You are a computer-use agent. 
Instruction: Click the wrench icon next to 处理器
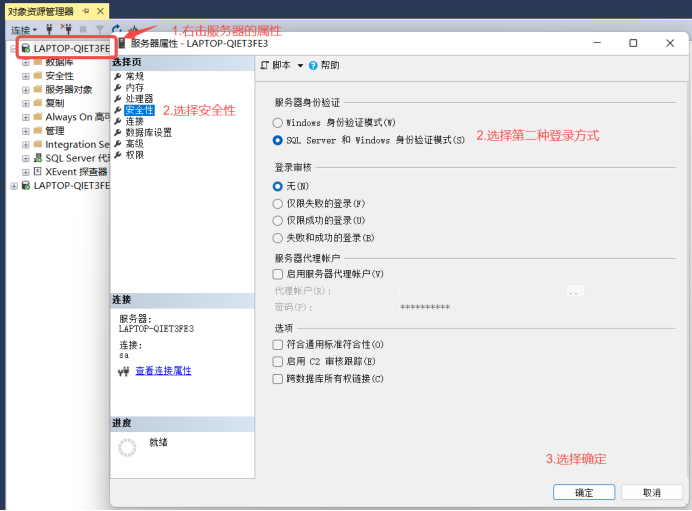point(118,98)
